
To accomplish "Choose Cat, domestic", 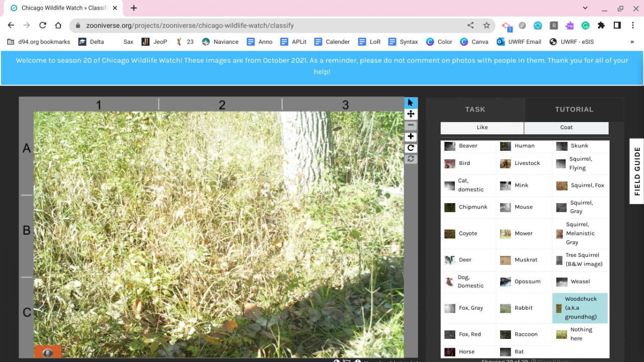I will [468, 186].
